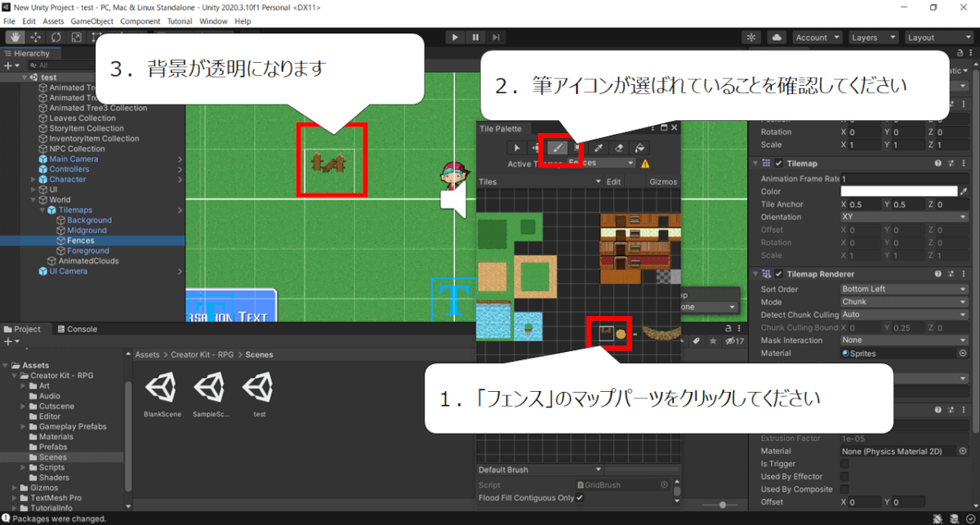This screenshot has width=980, height=525.
Task: Open the Mode Chunk dropdown
Action: 904,302
